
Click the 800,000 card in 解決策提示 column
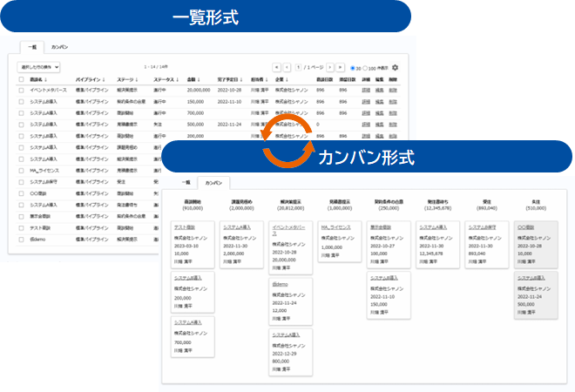290,353
